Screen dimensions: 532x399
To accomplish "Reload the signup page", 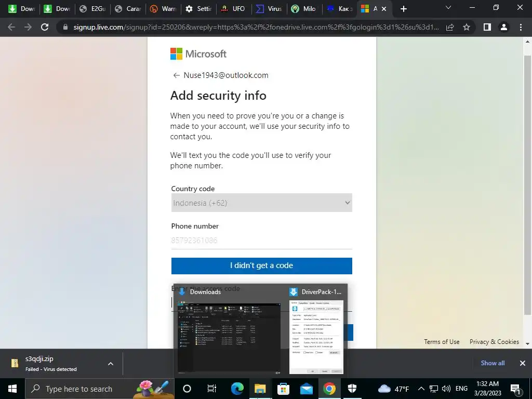I will 45,27.
